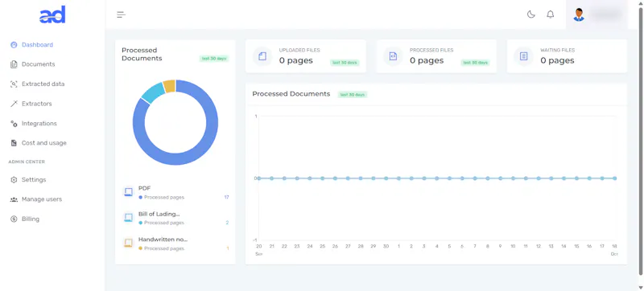644x291 pixels.
Task: Open Settings in the admin center
Action: tap(34, 179)
